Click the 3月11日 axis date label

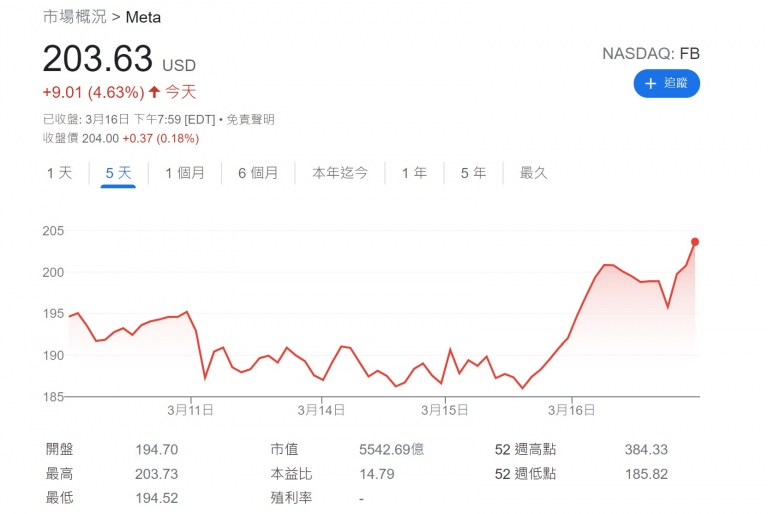tap(190, 410)
